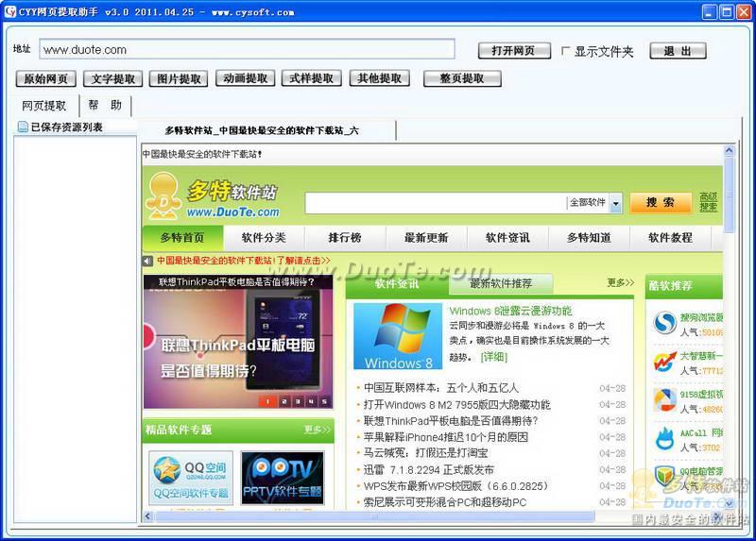
Task: Open news 苹果解释iPhone4推迟10个月的原因
Action: point(445,437)
